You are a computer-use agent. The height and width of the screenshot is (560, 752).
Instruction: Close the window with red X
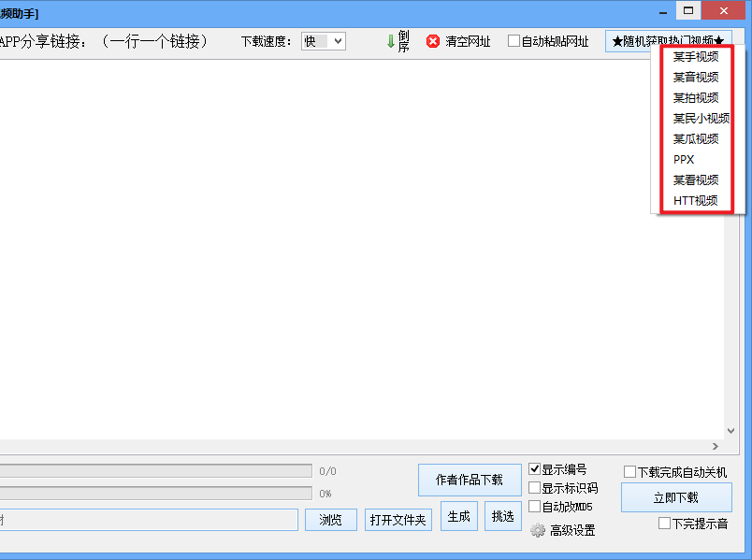coord(724,10)
